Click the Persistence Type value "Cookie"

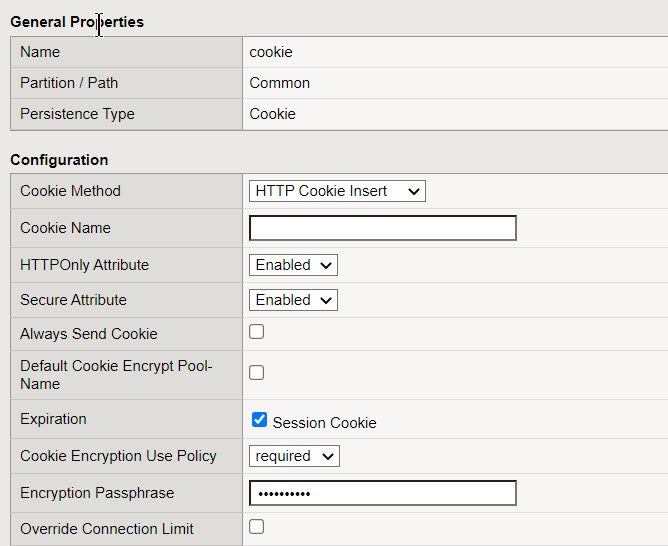[x=273, y=114]
